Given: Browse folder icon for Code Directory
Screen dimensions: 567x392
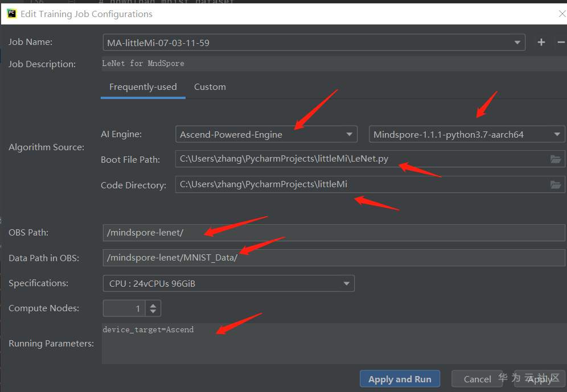Looking at the screenshot, I should 556,184.
